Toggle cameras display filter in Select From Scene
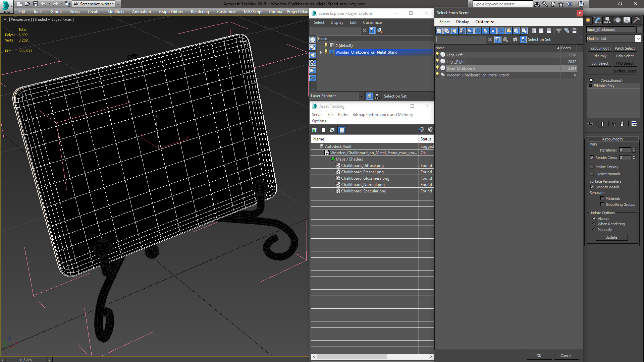The width and height of the screenshot is (644, 362). (462, 31)
